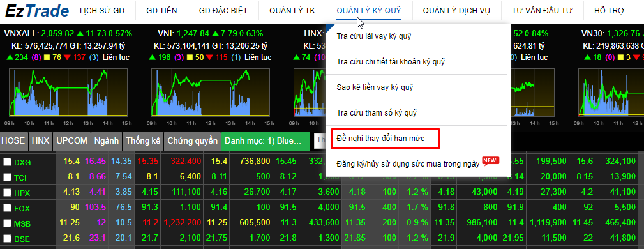Choose Sao kê tiền vay ký quỹ

pos(375,87)
